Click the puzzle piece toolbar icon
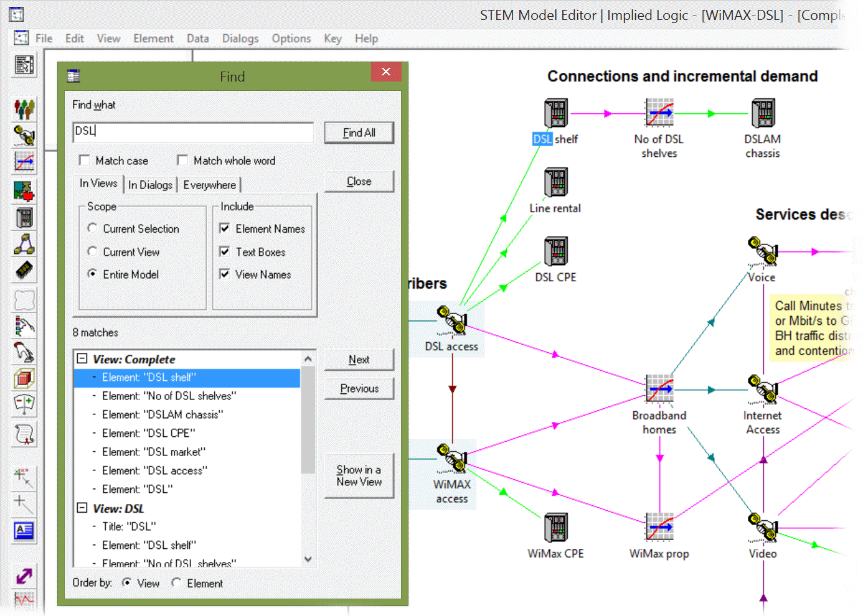Viewport: 863px width, 616px height. point(24,191)
